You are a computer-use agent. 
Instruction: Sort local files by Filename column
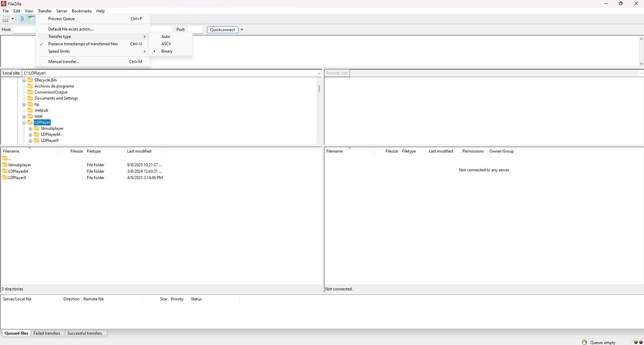pyautogui.click(x=29, y=151)
